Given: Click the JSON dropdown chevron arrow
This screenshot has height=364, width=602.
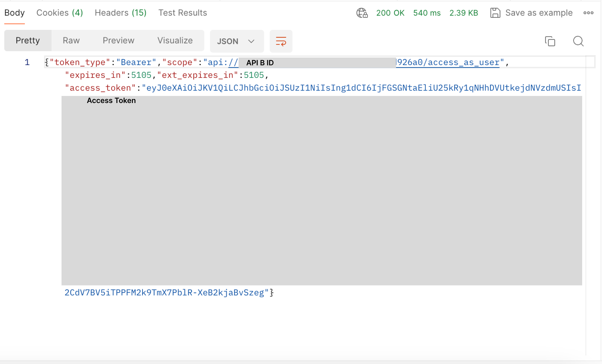Looking at the screenshot, I should [251, 41].
